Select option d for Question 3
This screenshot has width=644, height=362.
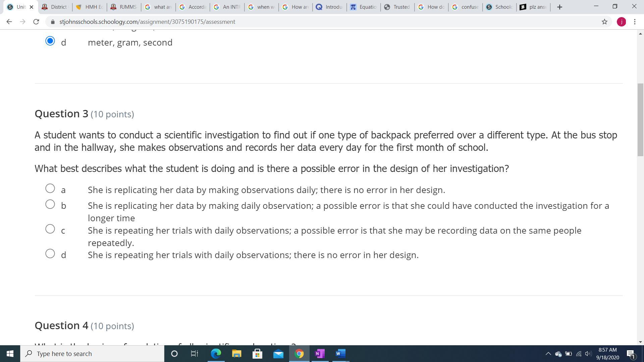click(50, 254)
